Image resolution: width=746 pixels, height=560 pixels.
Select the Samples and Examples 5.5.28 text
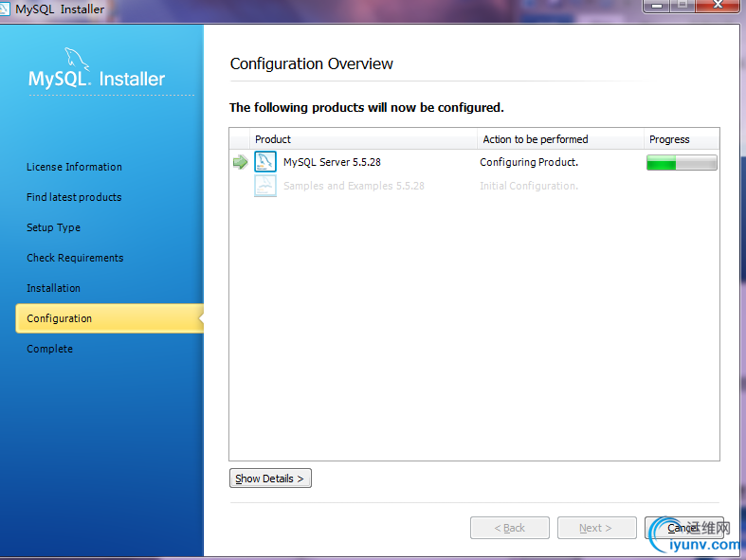354,186
